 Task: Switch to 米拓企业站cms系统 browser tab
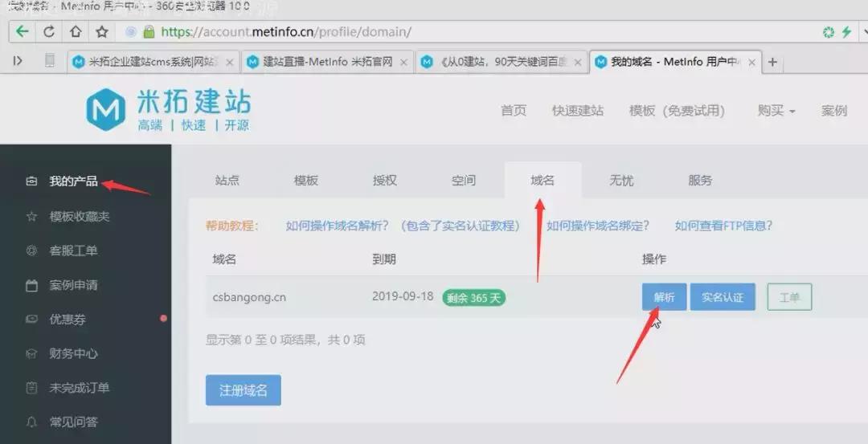154,62
